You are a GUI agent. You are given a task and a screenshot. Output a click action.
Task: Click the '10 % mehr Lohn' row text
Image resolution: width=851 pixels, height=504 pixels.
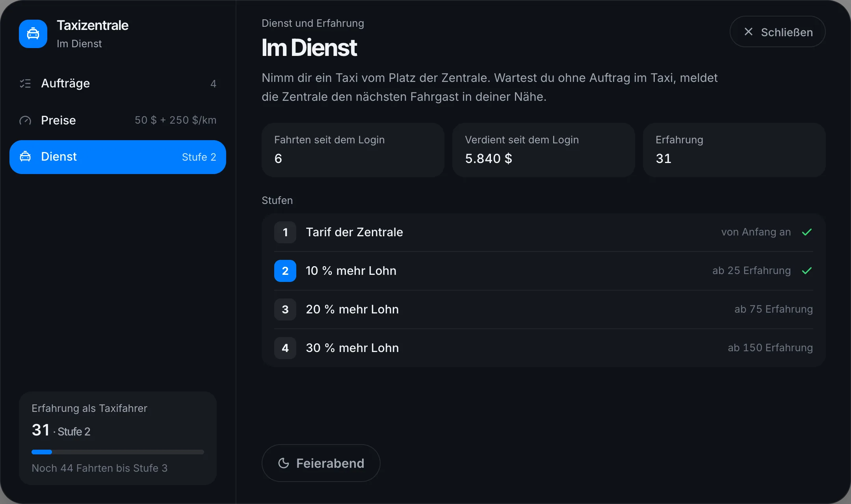(x=351, y=271)
